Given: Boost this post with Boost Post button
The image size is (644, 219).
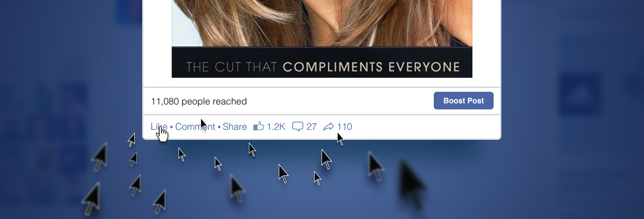Looking at the screenshot, I should (464, 101).
